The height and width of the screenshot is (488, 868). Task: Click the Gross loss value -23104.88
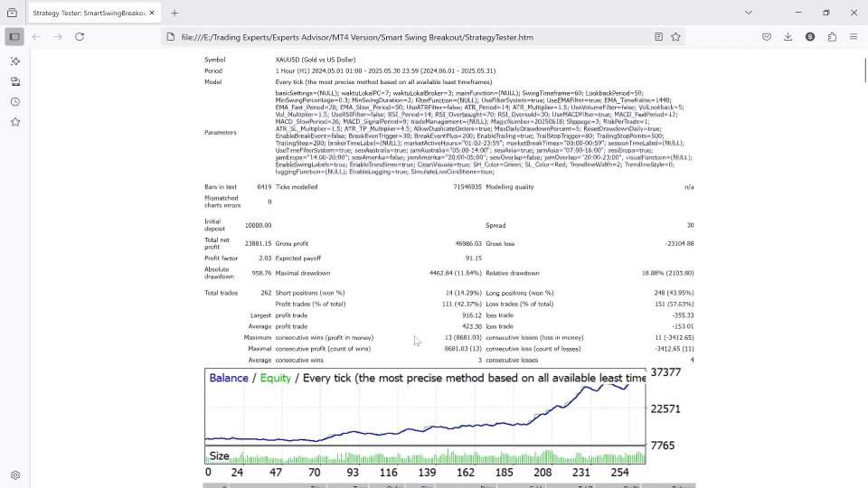(679, 243)
